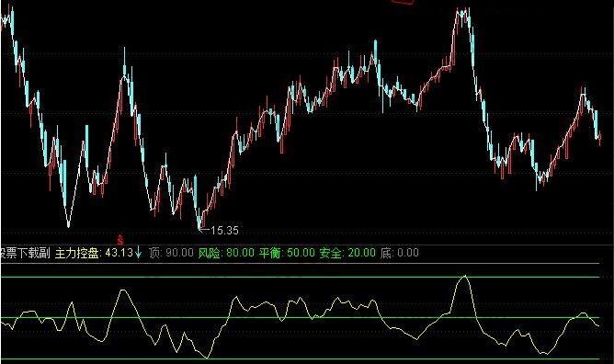Click the highest candlestick at the price peak

(x=463, y=15)
